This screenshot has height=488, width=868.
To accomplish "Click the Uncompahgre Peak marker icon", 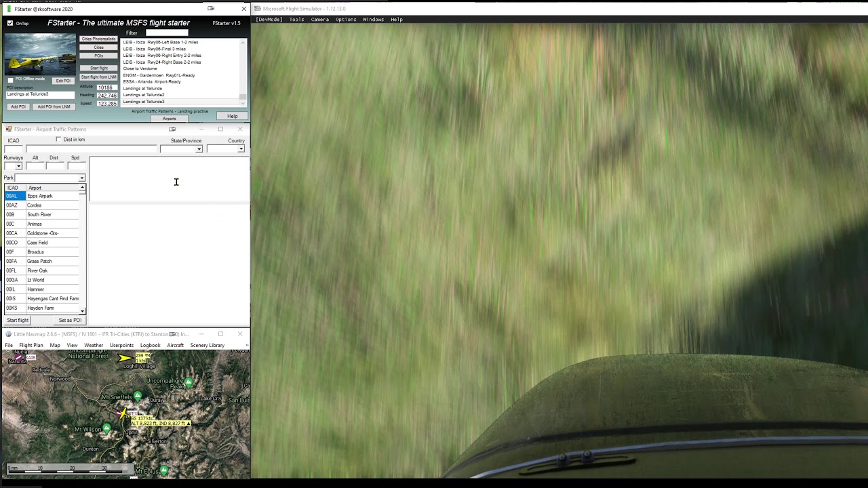I will tap(189, 383).
